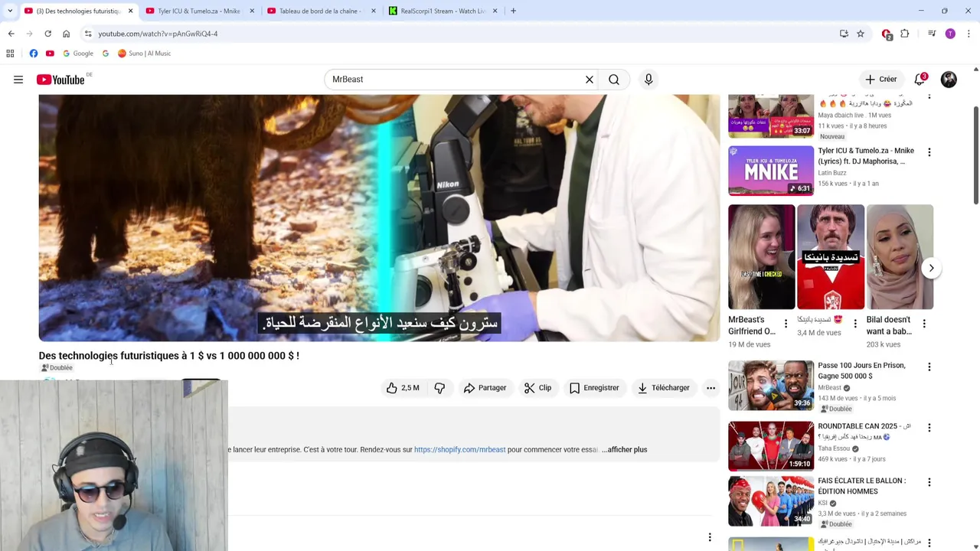Open options for the ROUNDTABLE CAN 2025 video

tap(929, 428)
